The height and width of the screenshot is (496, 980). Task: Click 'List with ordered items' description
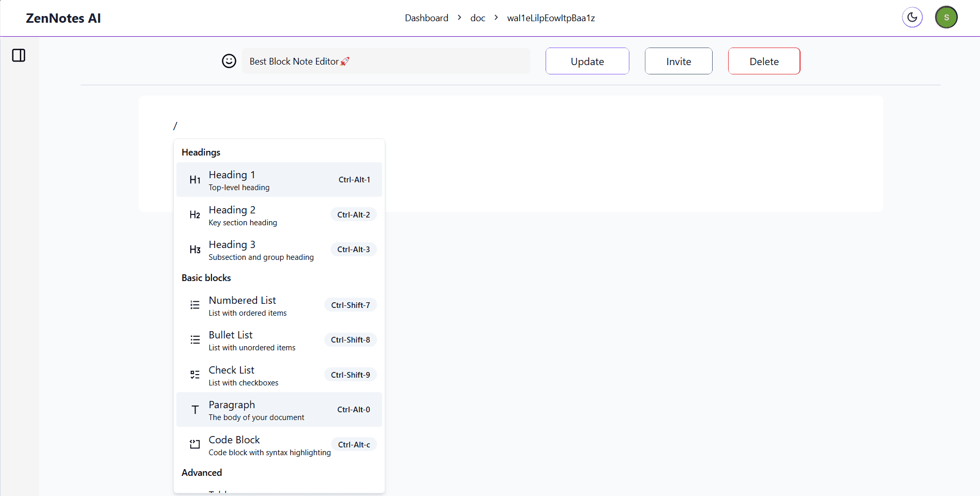tap(248, 313)
